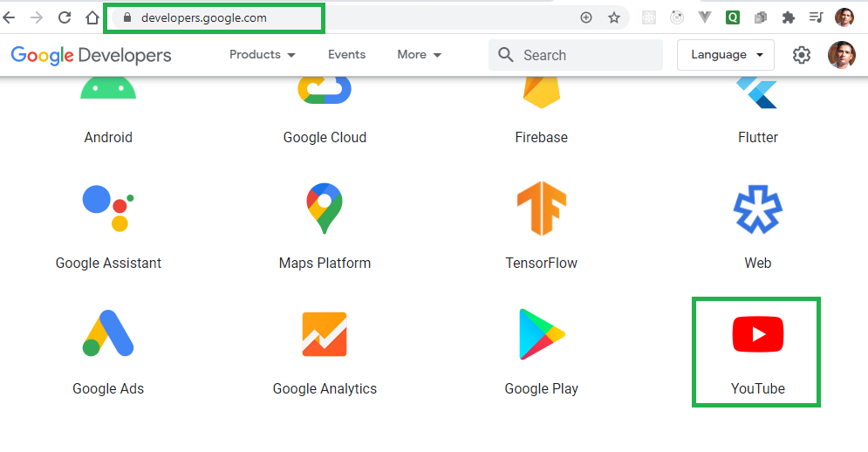Click the YouTube text label
This screenshot has height=452, width=868.
(x=758, y=389)
